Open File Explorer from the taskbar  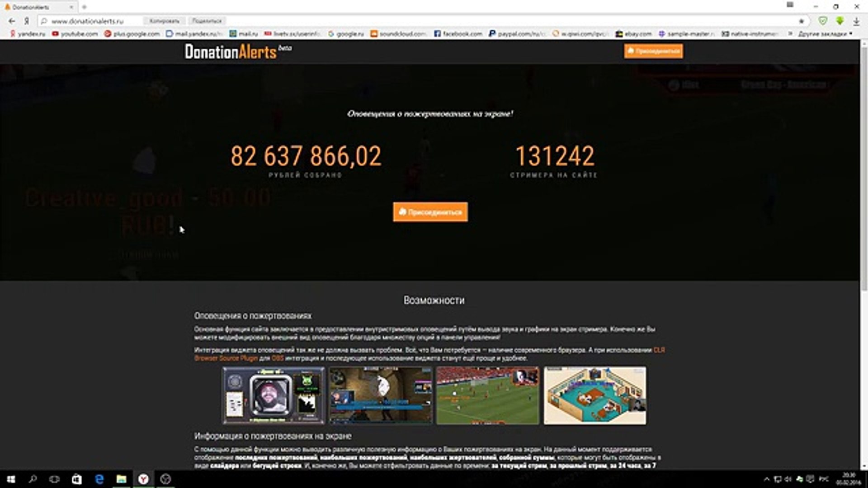tap(121, 479)
